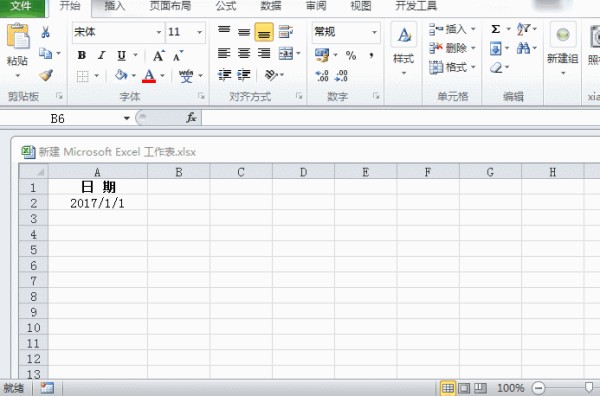This screenshot has height=396, width=600.
Task: Click the percent style icon
Action: pos(351,55)
